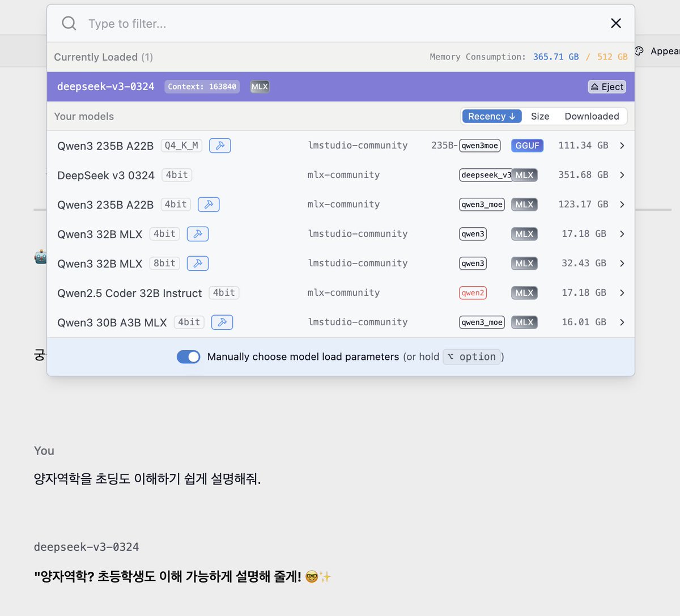The image size is (680, 616).
Task: Click the 365.71 GB memory value
Action: pyautogui.click(x=556, y=57)
